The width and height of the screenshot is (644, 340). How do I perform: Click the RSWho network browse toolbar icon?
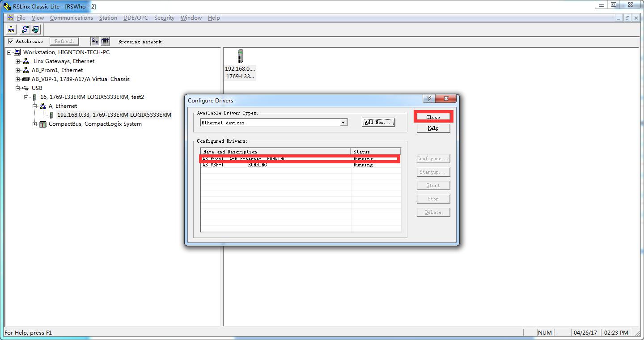pyautogui.click(x=11, y=30)
